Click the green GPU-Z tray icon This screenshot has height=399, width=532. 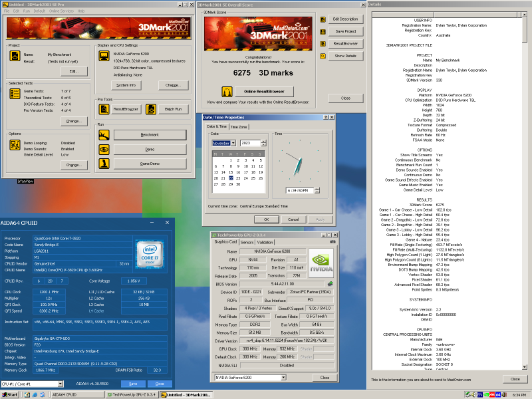[486, 394]
